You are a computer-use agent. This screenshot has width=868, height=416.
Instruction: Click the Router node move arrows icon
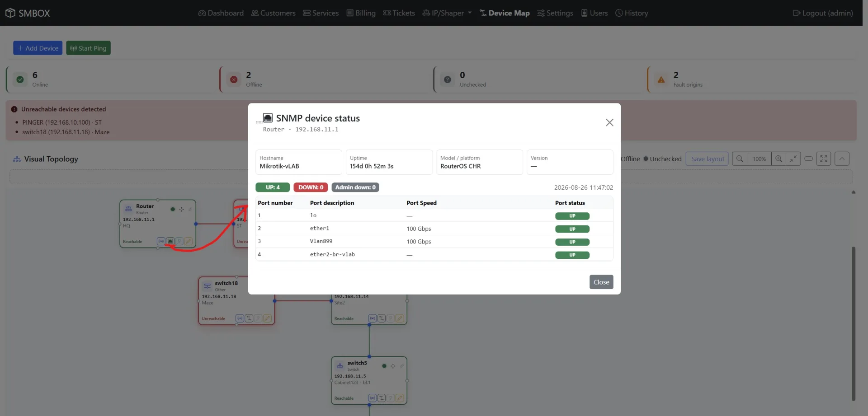coord(181,209)
